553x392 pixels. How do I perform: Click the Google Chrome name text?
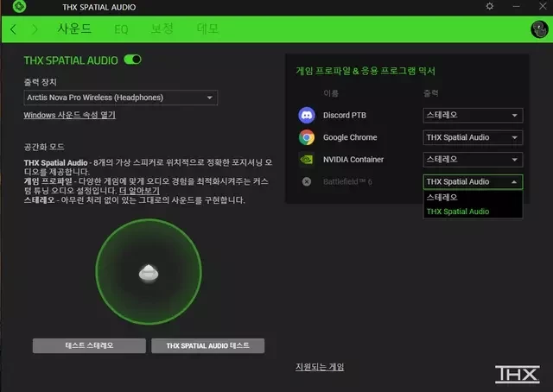point(350,137)
